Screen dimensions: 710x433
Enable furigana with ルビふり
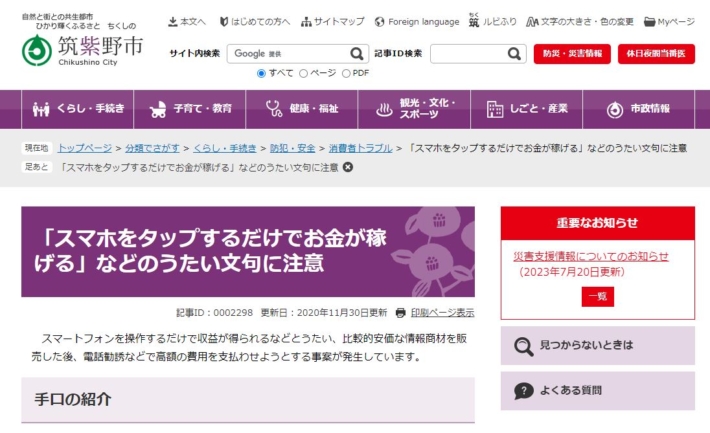[493, 21]
